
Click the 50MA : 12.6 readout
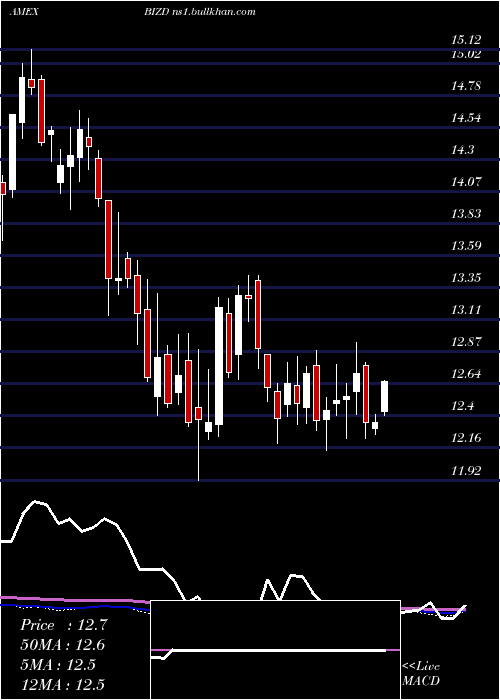pyautogui.click(x=63, y=645)
